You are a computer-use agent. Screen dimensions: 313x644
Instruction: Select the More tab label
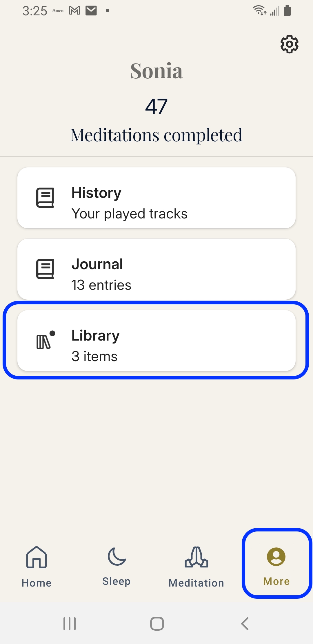pyautogui.click(x=276, y=581)
